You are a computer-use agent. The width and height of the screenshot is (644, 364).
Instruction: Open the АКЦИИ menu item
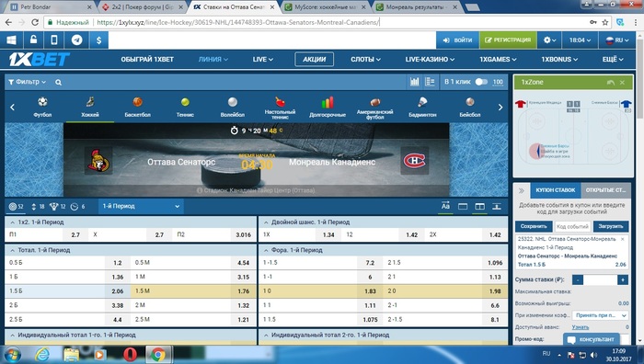[315, 60]
